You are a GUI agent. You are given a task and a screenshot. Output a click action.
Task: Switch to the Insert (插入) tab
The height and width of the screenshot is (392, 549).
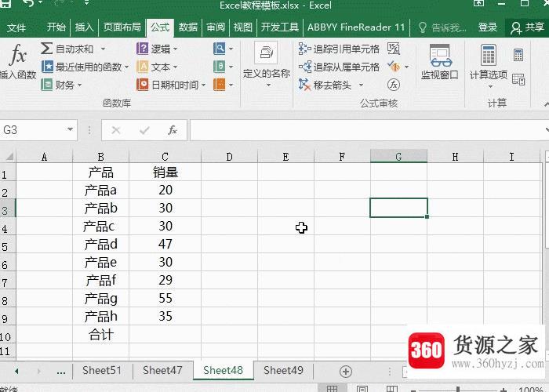(x=85, y=27)
